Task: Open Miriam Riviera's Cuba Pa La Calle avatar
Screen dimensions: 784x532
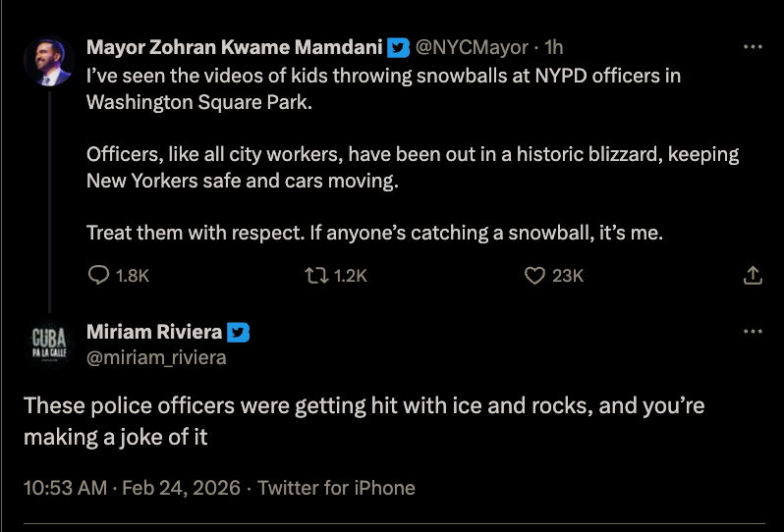Action: pos(48,344)
